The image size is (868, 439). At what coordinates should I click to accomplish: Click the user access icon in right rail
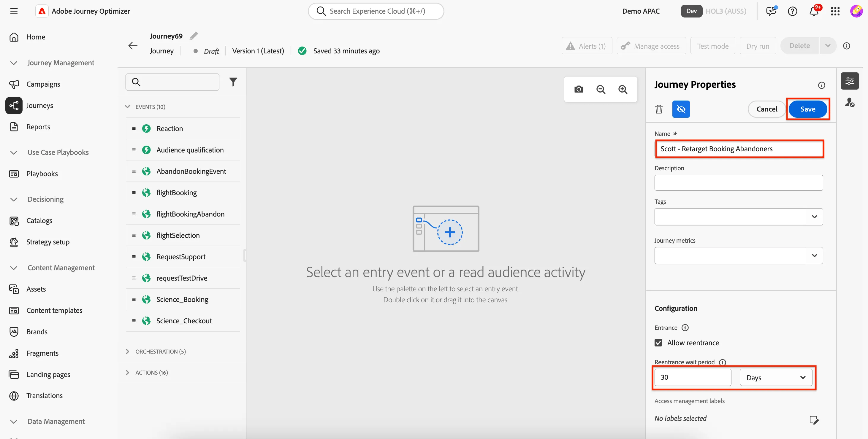click(x=850, y=102)
